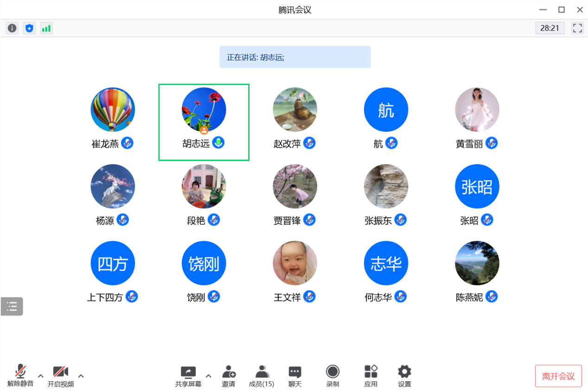Click the side list panel toggle
The height and width of the screenshot is (392, 588).
[x=12, y=306]
